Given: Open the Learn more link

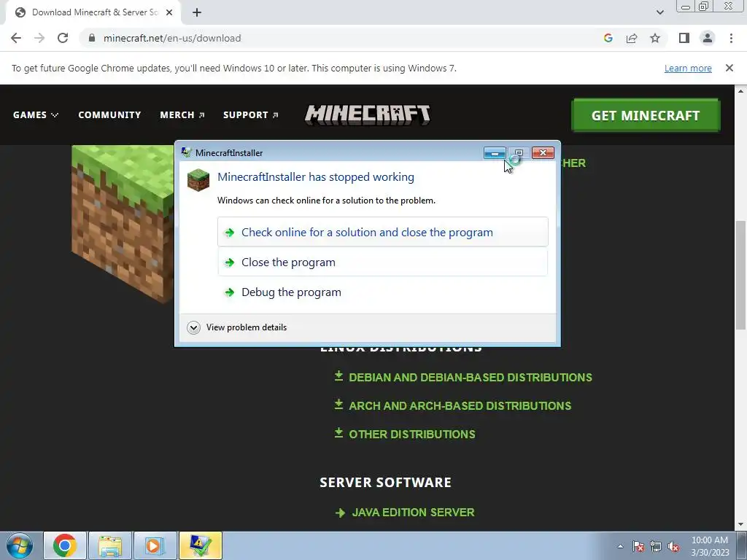Looking at the screenshot, I should 688,68.
